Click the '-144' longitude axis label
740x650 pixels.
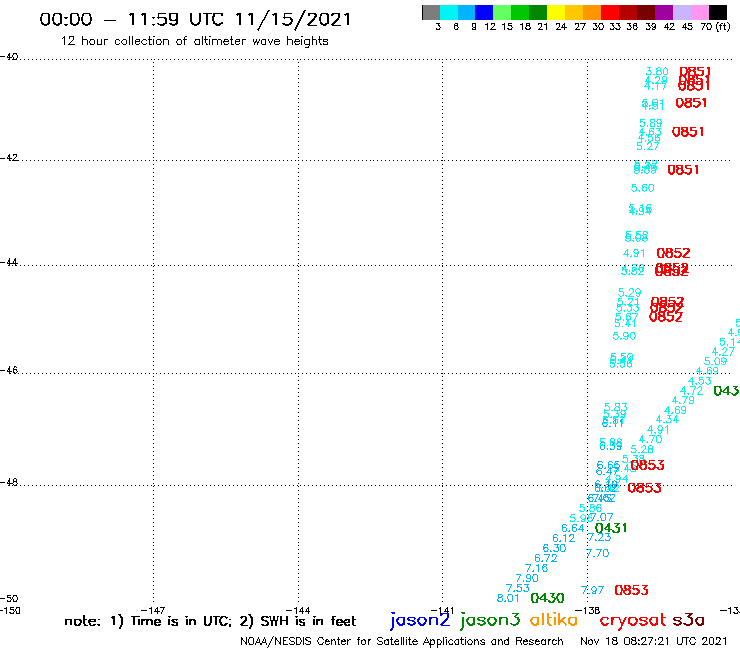pyautogui.click(x=298, y=611)
